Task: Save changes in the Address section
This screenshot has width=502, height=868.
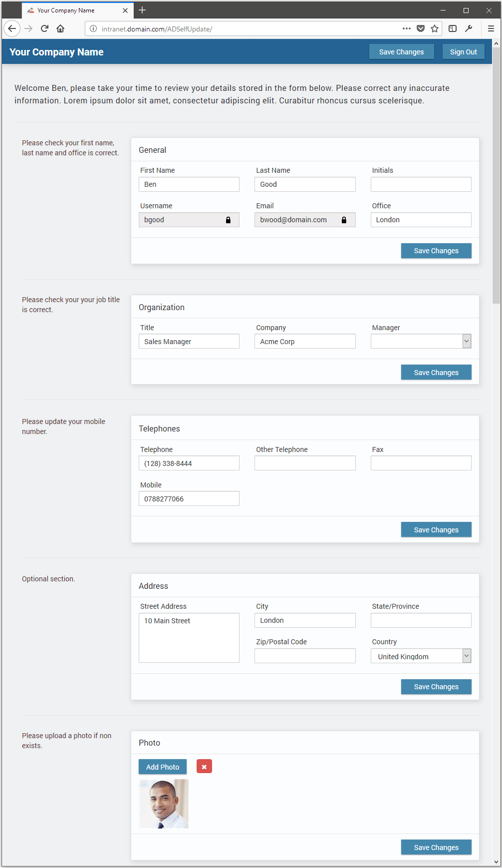Action: pyautogui.click(x=436, y=687)
